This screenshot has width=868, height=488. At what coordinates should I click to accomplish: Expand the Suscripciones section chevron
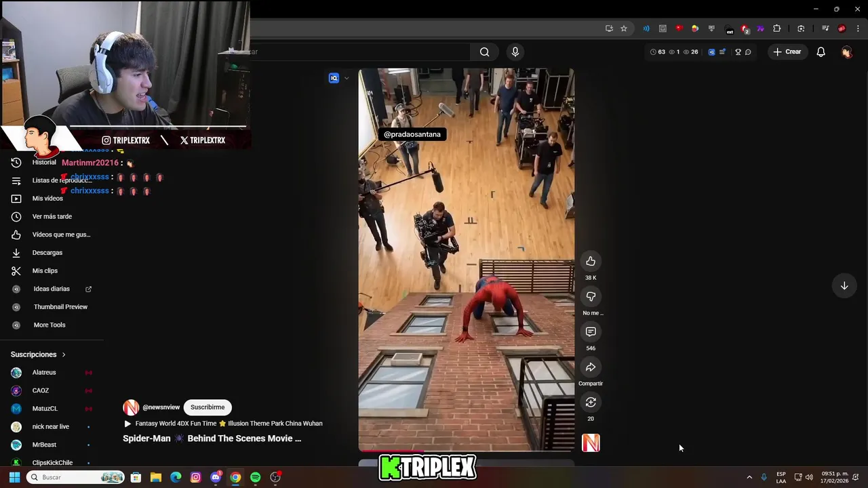64,354
